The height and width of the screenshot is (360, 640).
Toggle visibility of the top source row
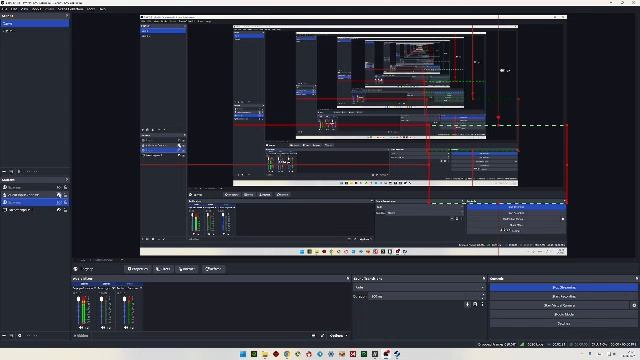pos(59,187)
